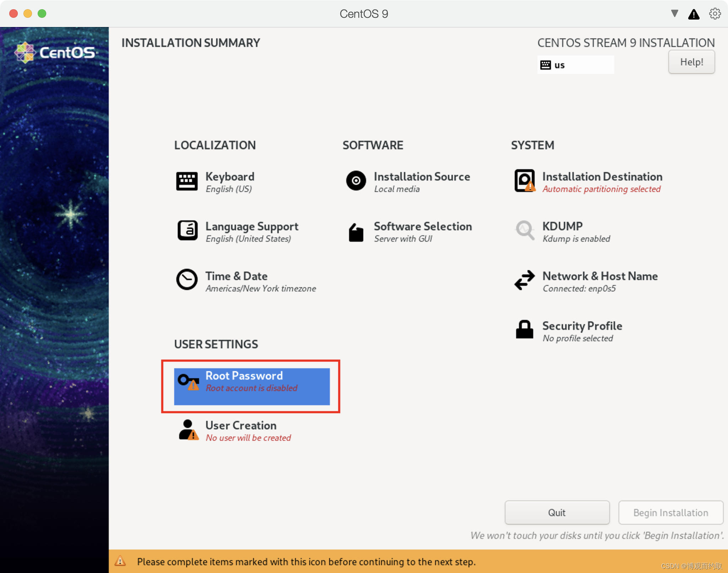Click 'Server with GUI' text

point(403,239)
